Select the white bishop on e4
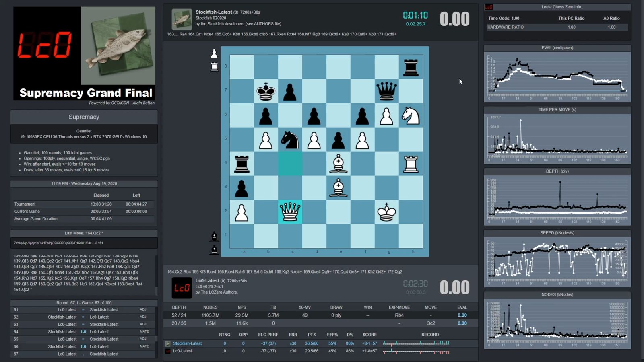The height and width of the screenshot is (362, 644). point(338,164)
